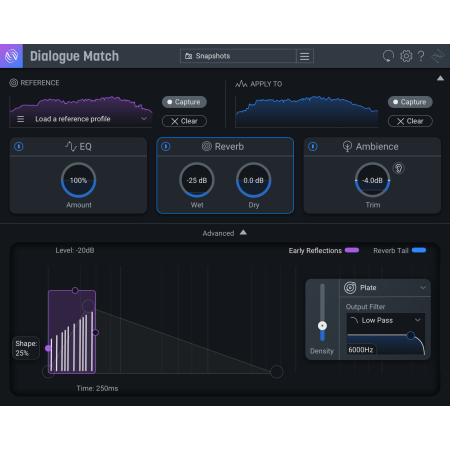
Task: Select the Ambience module header
Action: click(372, 146)
